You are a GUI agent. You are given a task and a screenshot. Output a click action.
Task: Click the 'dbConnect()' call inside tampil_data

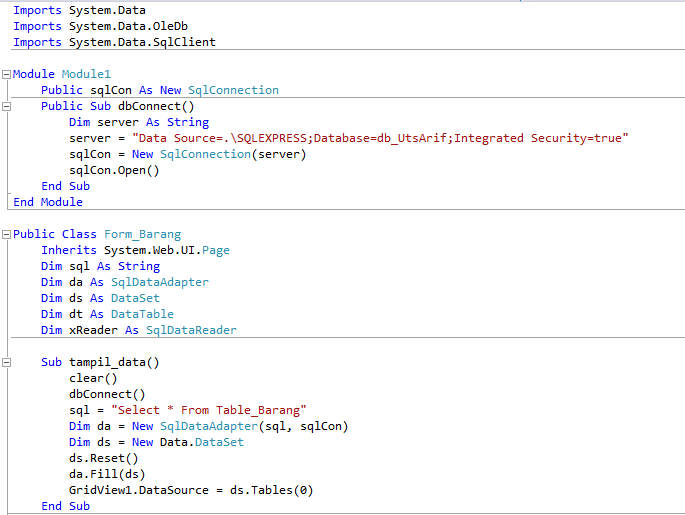pyautogui.click(x=107, y=394)
